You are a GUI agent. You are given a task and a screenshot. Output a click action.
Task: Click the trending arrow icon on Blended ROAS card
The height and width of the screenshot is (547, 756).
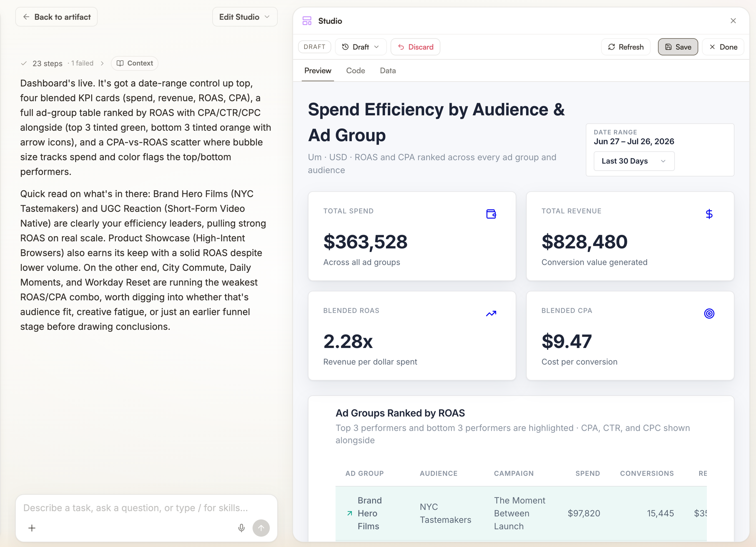[491, 313]
